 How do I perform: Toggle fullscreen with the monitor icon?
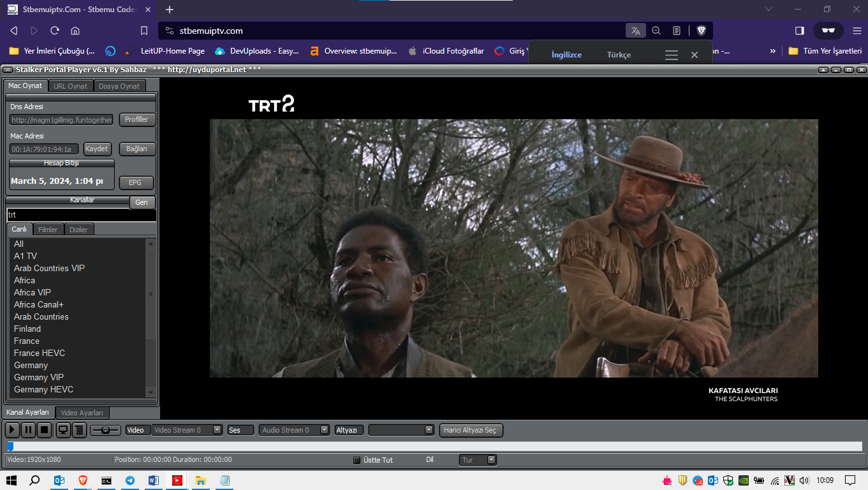tap(63, 430)
